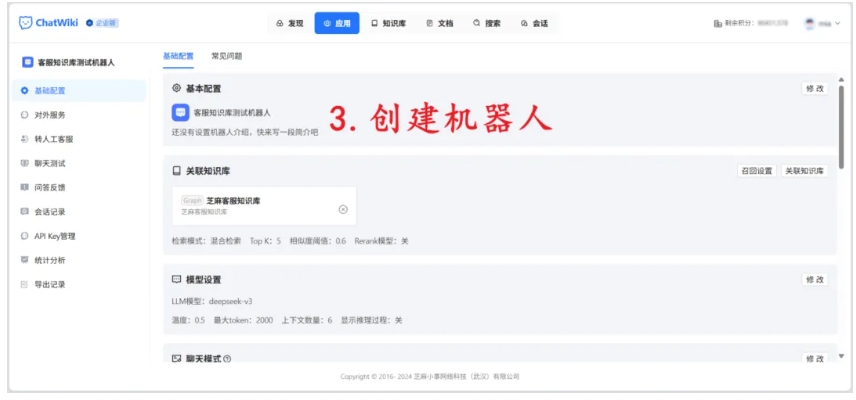Remove 芝麻客服知识库 with circle-x icon

pos(343,210)
